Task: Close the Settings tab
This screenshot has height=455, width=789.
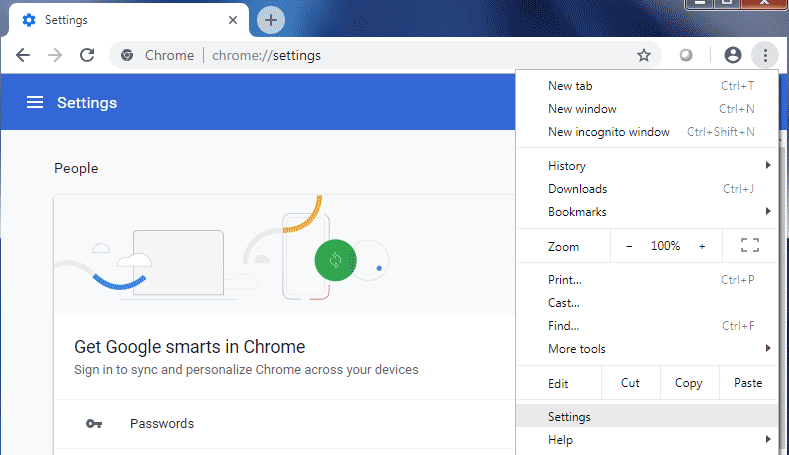Action: (232, 20)
